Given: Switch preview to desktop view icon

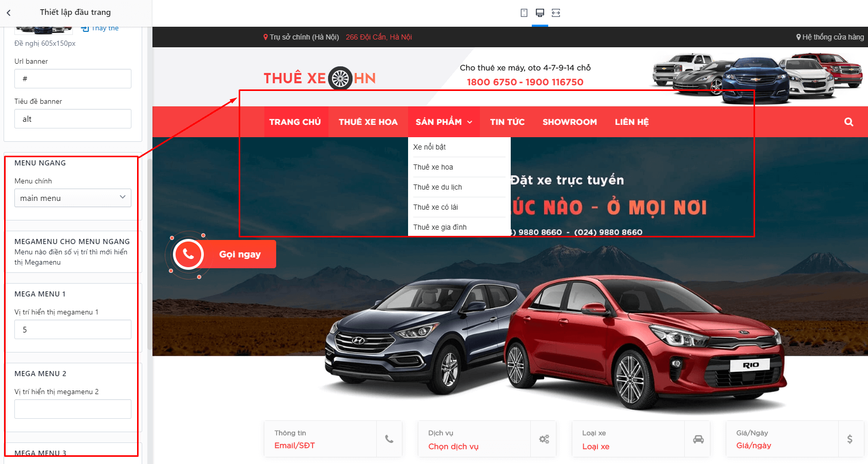Looking at the screenshot, I should [540, 13].
